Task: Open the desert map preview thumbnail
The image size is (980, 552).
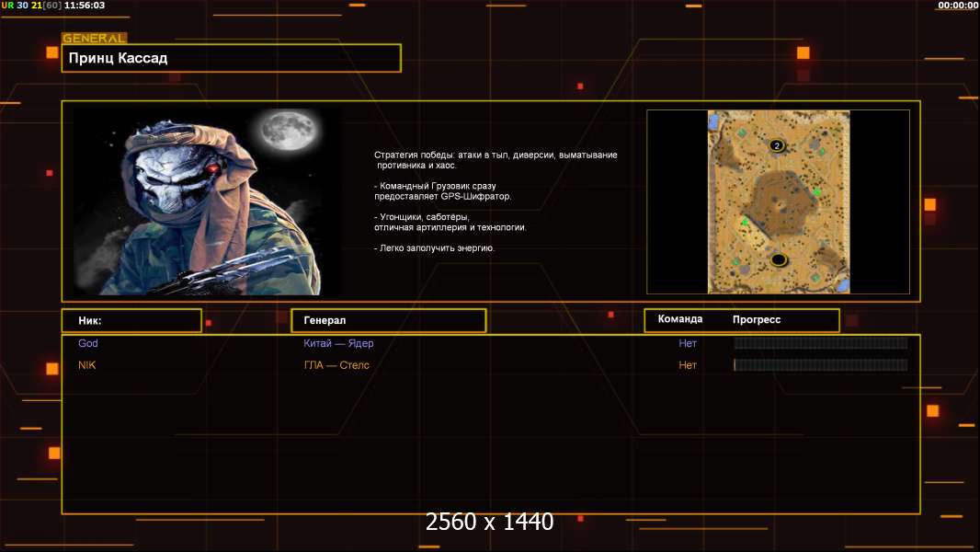Action: pyautogui.click(x=778, y=201)
